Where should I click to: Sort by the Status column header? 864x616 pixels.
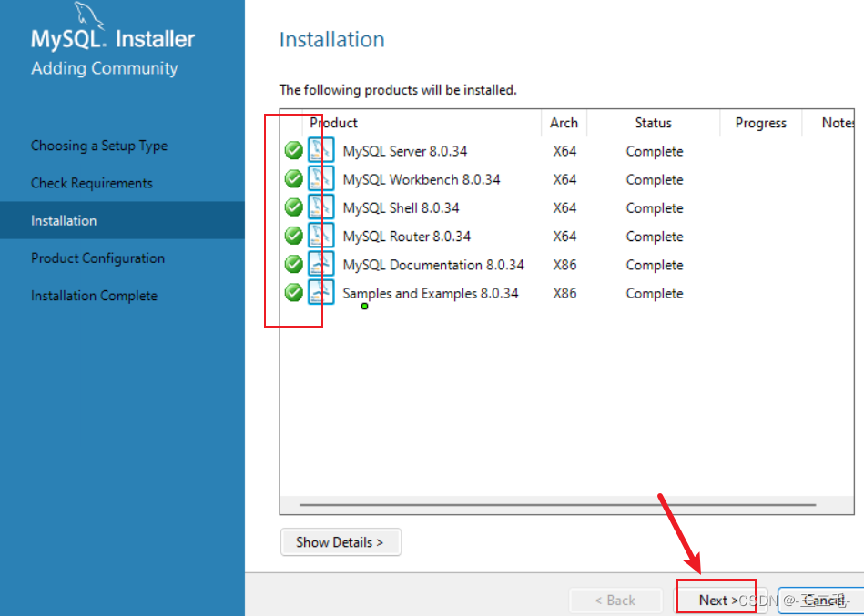[x=653, y=123]
